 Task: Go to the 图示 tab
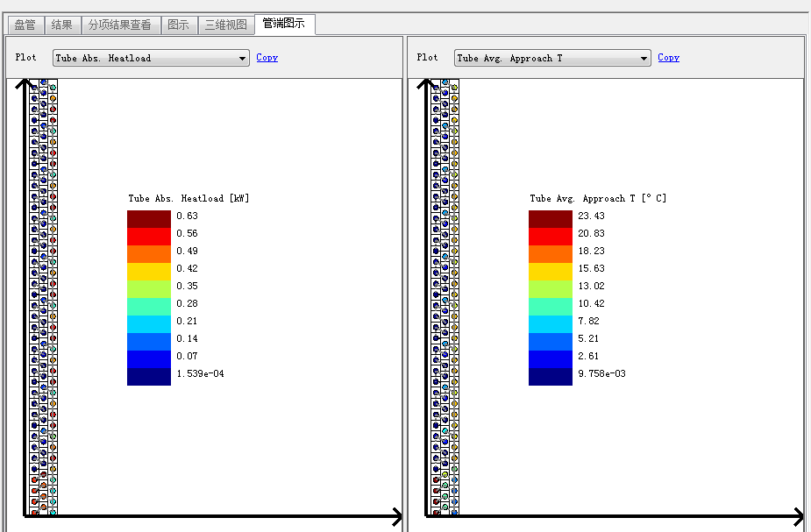point(179,25)
